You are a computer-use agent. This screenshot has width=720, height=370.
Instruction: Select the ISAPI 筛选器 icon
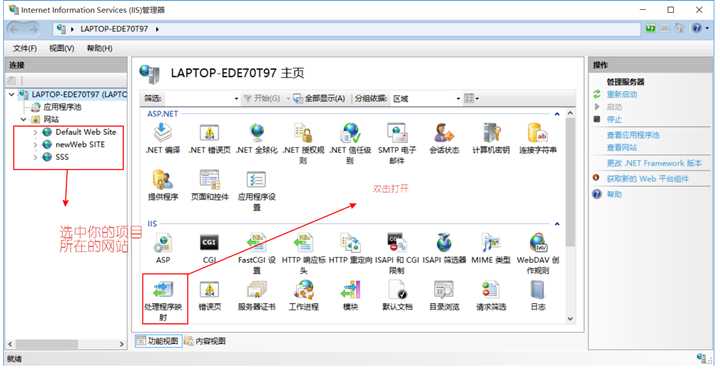444,243
